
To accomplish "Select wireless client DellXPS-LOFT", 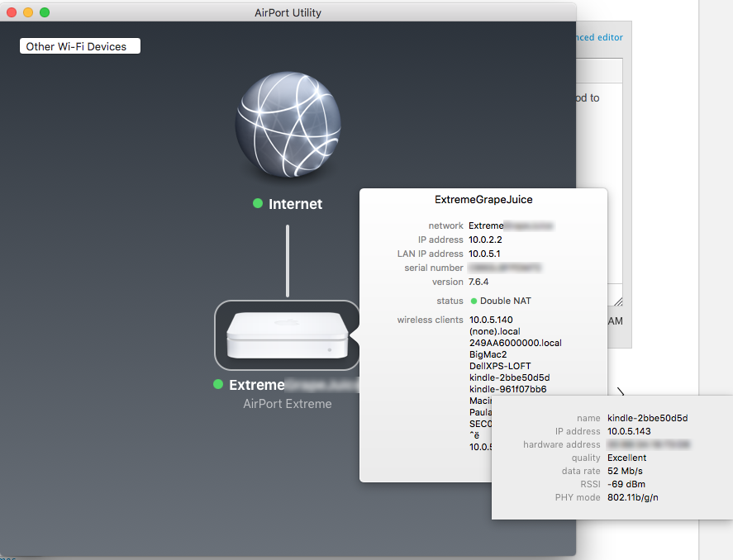I will tap(500, 366).
